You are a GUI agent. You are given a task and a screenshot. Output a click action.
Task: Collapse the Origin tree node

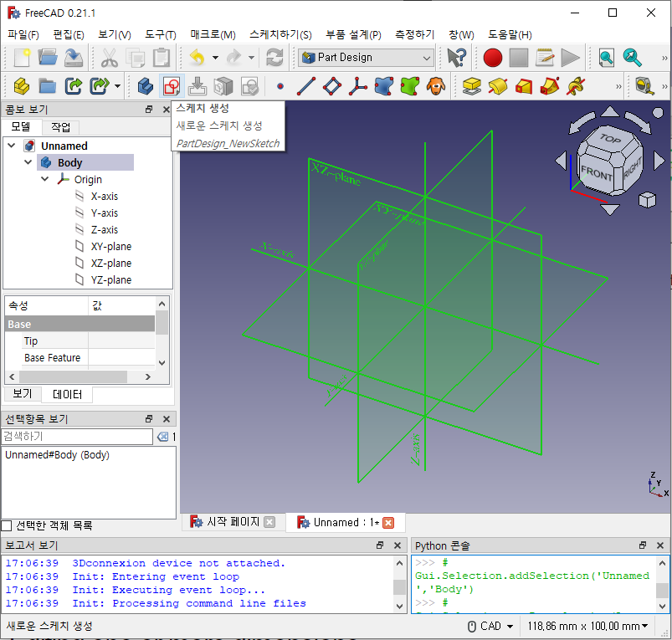[45, 179]
